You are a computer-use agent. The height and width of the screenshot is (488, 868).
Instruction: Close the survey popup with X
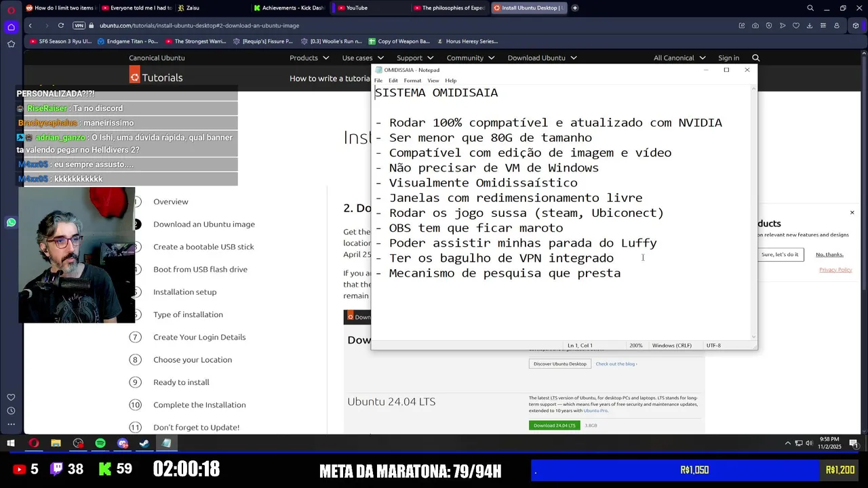coord(852,213)
